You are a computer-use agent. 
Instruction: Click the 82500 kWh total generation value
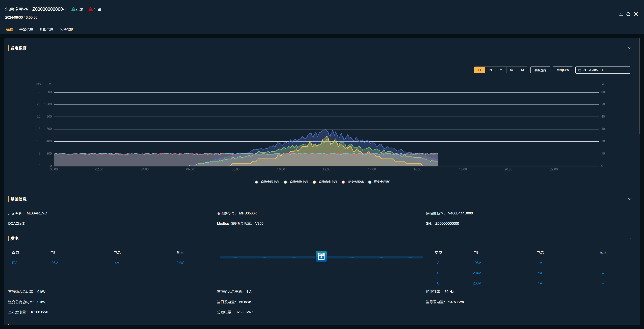tap(245, 312)
